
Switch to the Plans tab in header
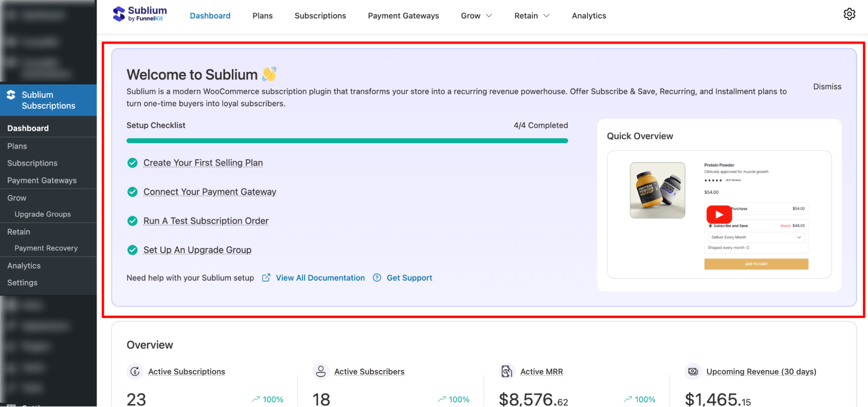(x=262, y=16)
